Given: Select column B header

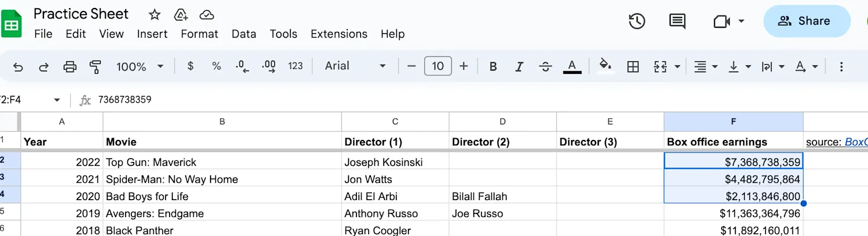Looking at the screenshot, I should pos(222,121).
